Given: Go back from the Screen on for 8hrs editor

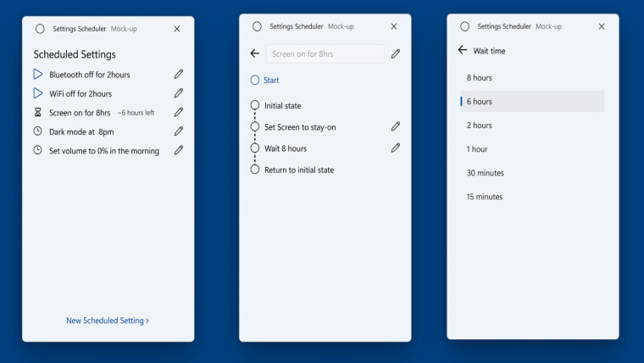Looking at the screenshot, I should click(255, 53).
